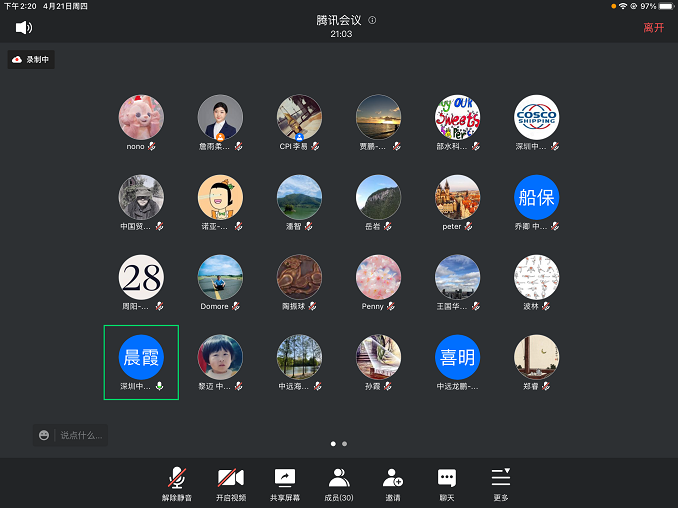Invite participants with 邀请
This screenshot has width=678, height=508.
pyautogui.click(x=393, y=484)
